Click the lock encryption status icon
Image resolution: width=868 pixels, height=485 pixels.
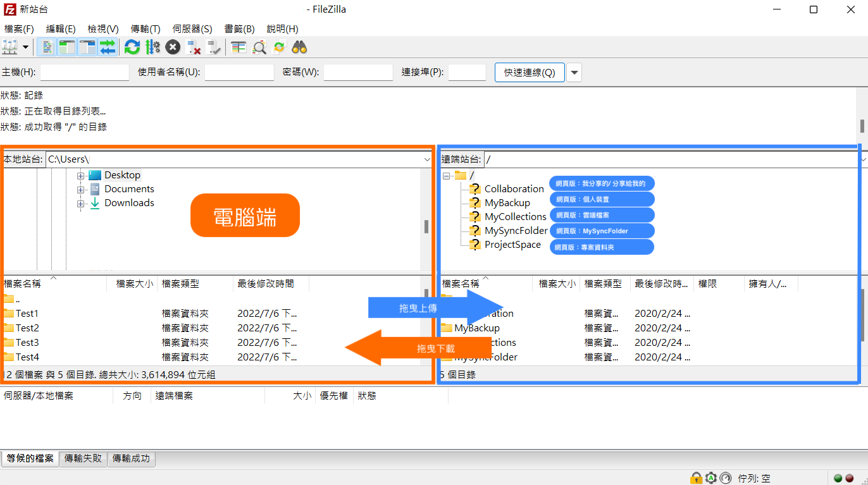coord(696,478)
